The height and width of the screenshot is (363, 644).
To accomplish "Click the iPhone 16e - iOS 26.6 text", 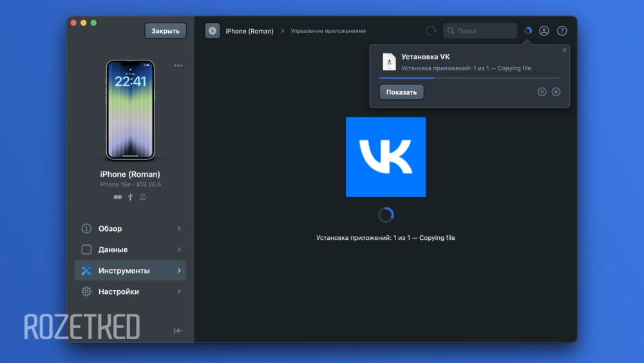I will click(130, 184).
